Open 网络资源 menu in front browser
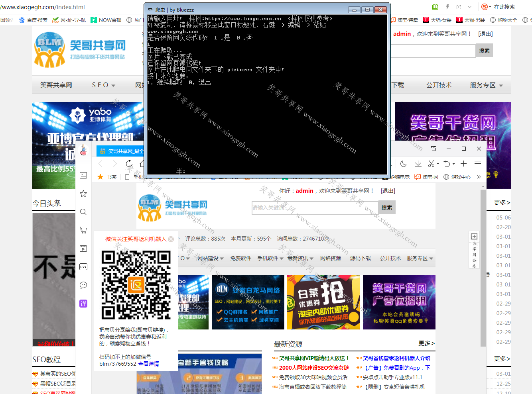 point(330,258)
